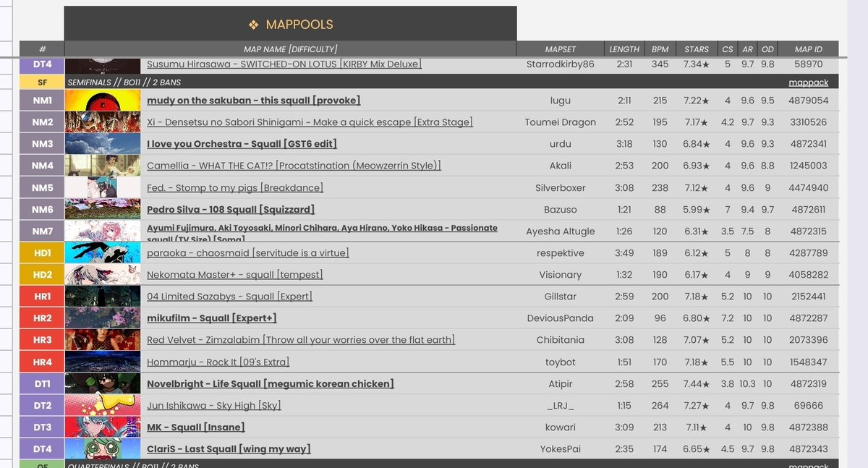Select the DT4 label in ClariS row
The image size is (868, 468).
[x=42, y=449]
